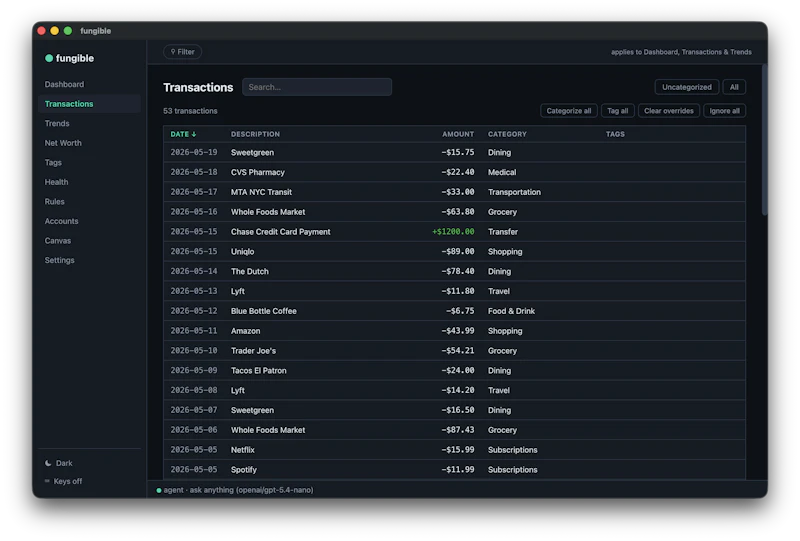The width and height of the screenshot is (800, 541).
Task: Click the 2026-05-19 date cell
Action: [194, 153]
